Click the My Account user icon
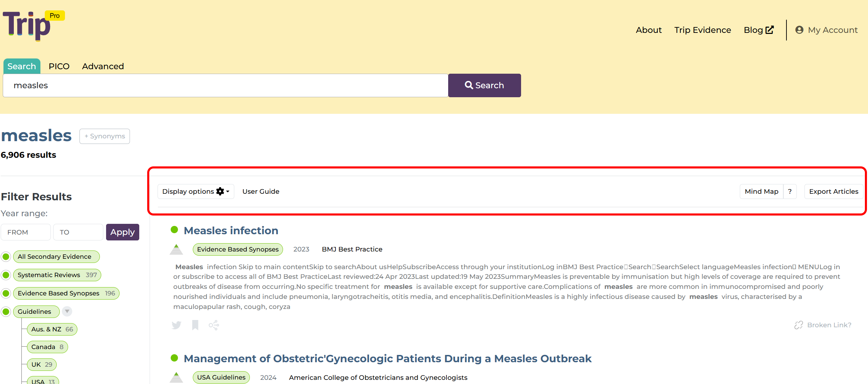Screen dimensions: 868x384 (x=799, y=30)
